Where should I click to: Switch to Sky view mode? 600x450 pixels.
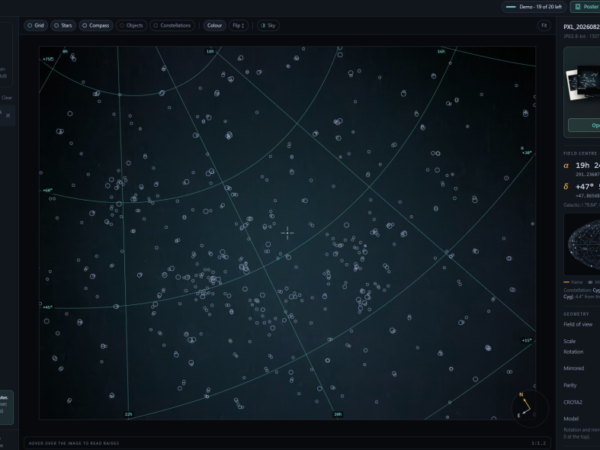[268, 26]
